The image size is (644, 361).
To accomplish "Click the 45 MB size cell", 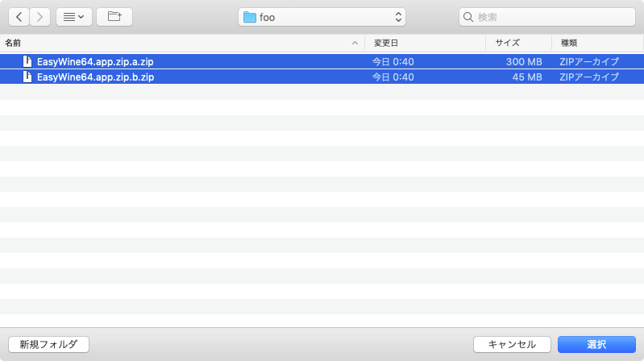I will click(527, 77).
